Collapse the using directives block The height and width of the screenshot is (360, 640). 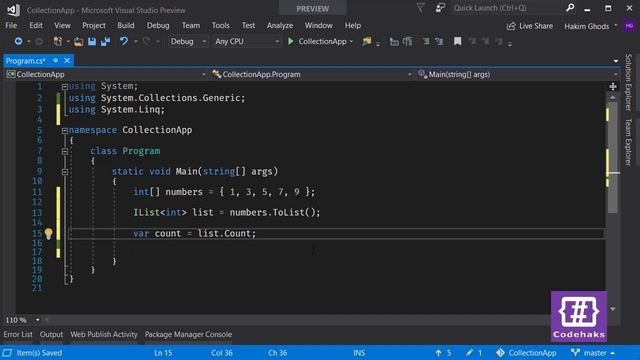pyautogui.click(x=64, y=87)
